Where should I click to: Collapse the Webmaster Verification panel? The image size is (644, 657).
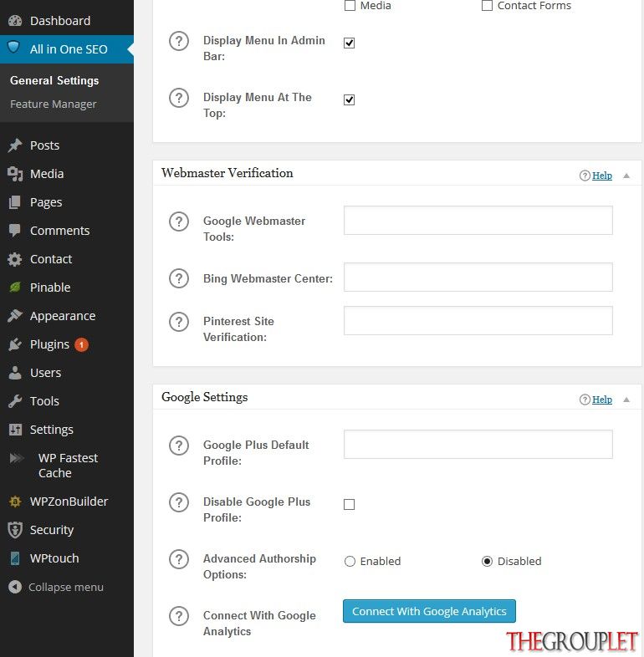[x=626, y=176]
